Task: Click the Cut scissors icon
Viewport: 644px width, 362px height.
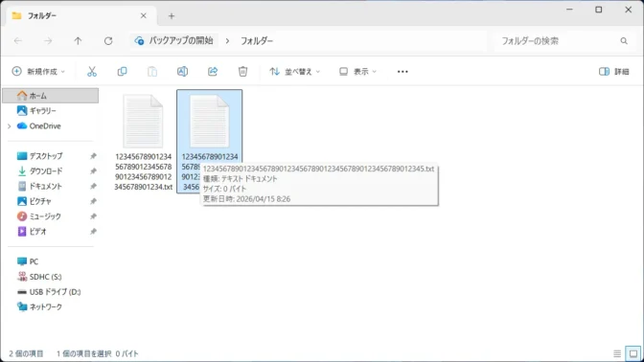Action: pos(92,72)
